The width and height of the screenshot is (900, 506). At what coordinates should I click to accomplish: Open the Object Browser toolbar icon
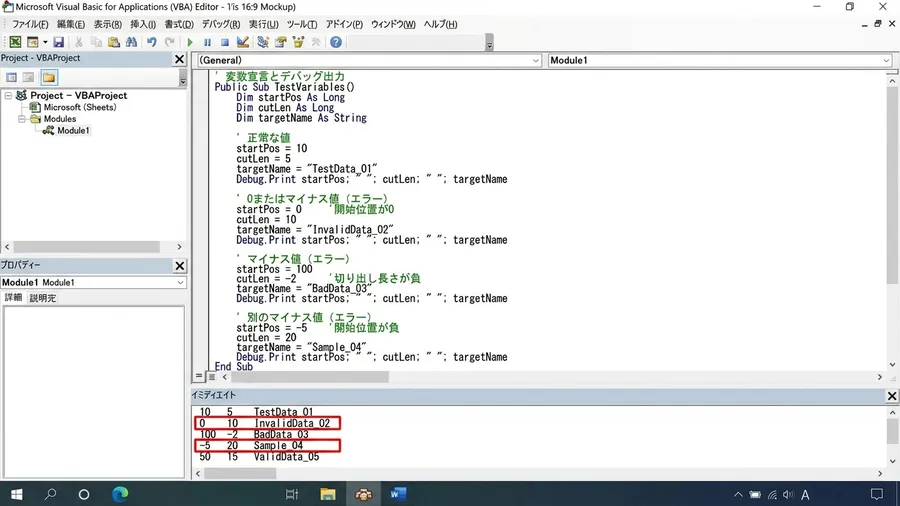[x=298, y=42]
